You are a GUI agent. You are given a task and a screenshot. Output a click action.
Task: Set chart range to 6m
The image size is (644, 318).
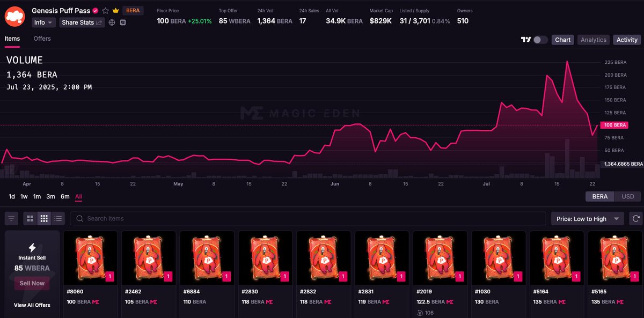tap(65, 197)
